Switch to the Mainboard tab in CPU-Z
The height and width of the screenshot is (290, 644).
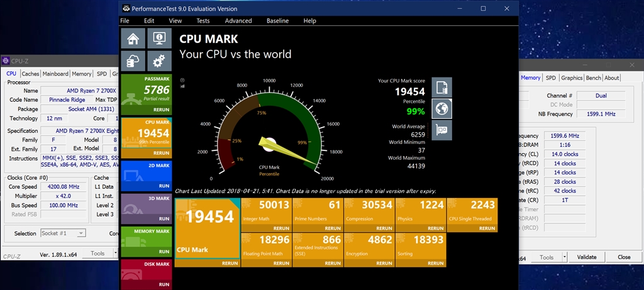[55, 74]
